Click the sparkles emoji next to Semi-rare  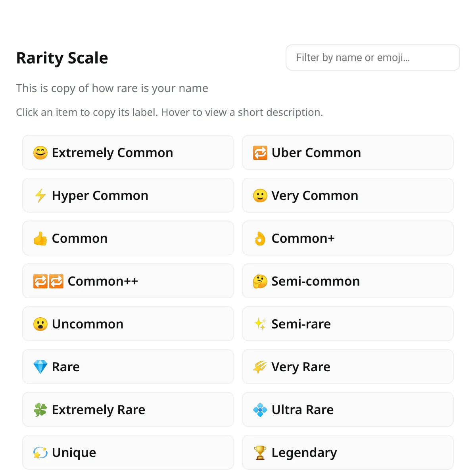tap(260, 324)
